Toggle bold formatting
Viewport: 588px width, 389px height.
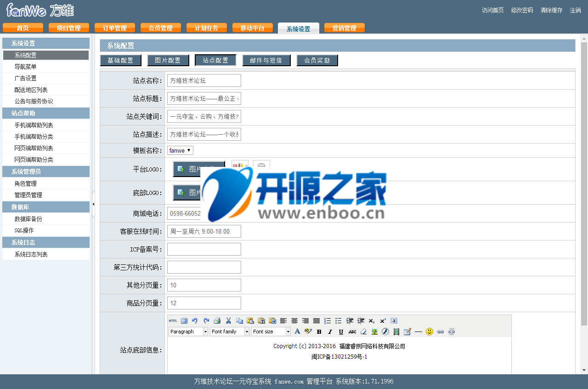319,332
